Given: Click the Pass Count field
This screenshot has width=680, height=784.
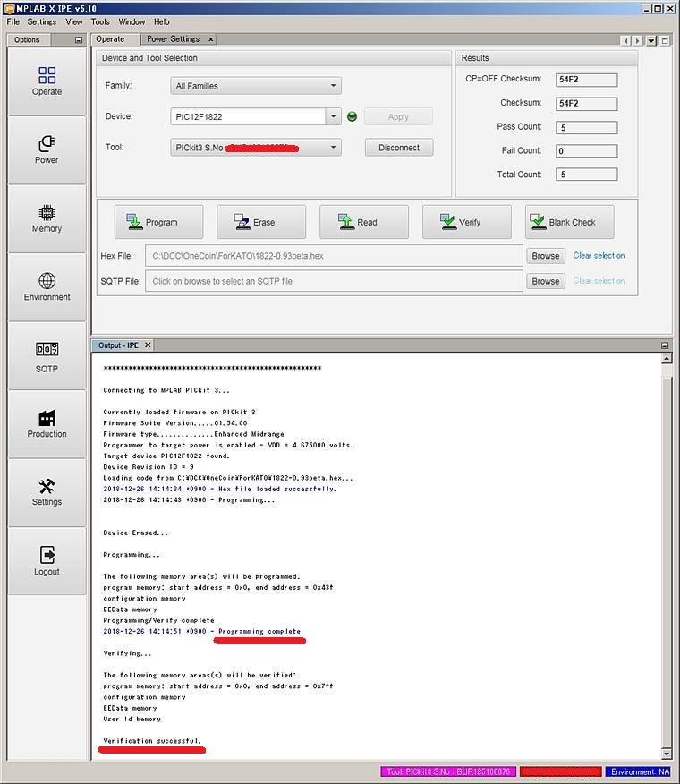Looking at the screenshot, I should tap(587, 127).
